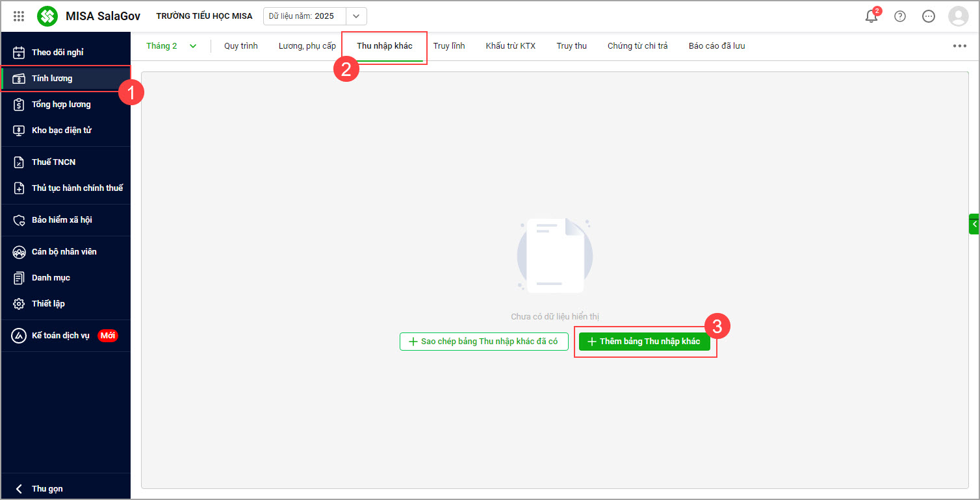
Task: Open Kế toán dịch vụ in sidebar
Action: [x=66, y=336]
